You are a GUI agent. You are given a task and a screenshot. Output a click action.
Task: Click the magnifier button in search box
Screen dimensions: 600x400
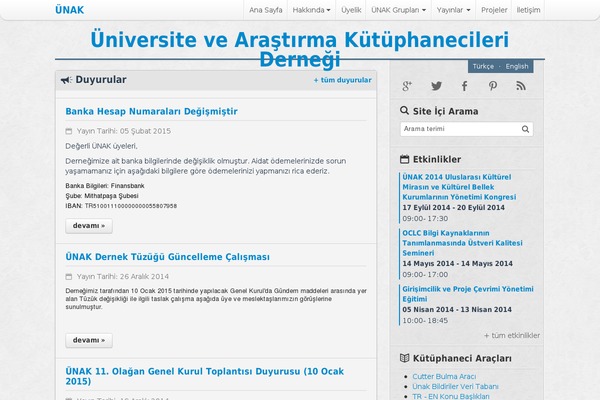click(525, 129)
